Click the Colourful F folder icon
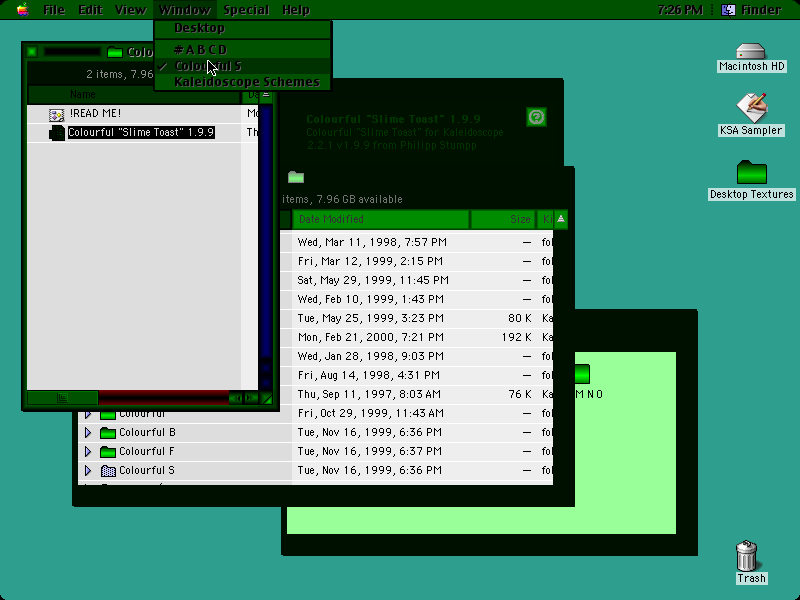The width and height of the screenshot is (800, 600). (108, 452)
